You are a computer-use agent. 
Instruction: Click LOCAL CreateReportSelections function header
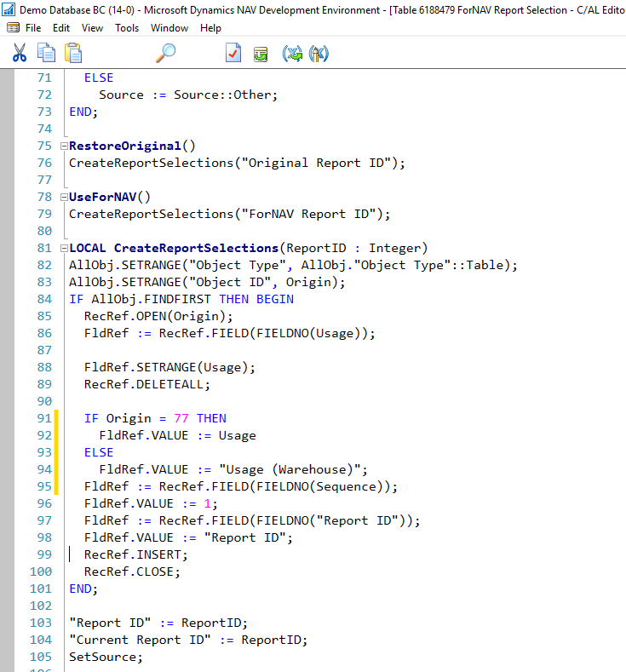(x=249, y=248)
